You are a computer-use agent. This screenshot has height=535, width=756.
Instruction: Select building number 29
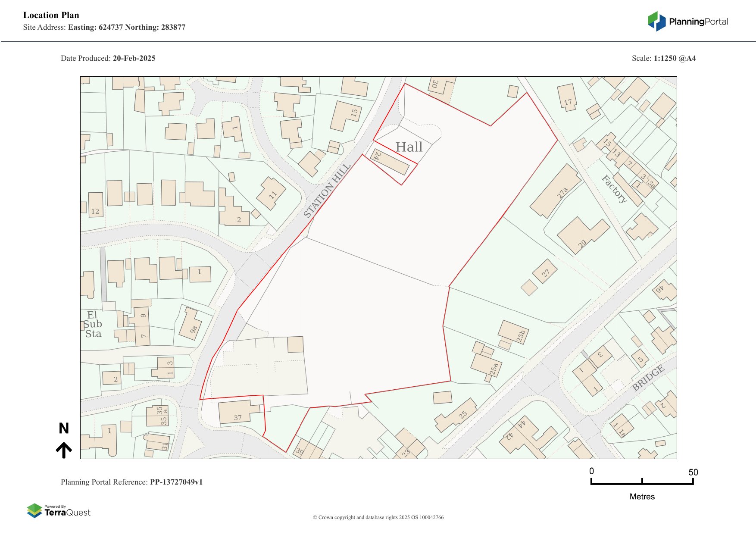click(580, 235)
